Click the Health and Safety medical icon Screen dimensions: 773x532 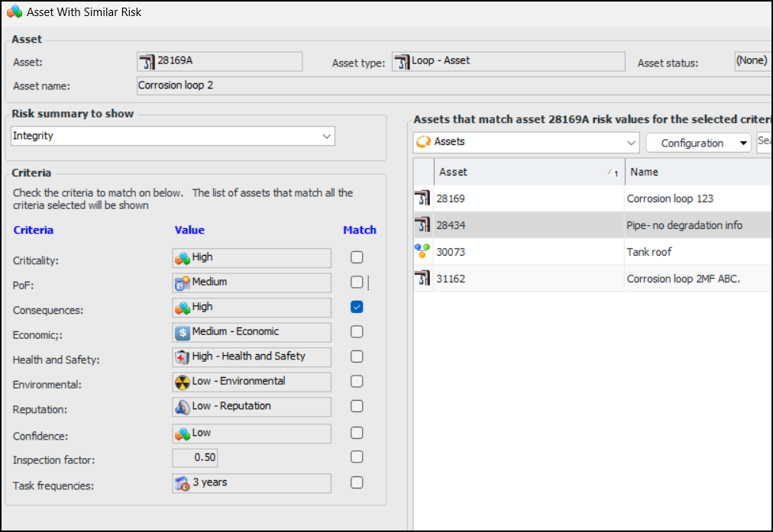point(183,357)
